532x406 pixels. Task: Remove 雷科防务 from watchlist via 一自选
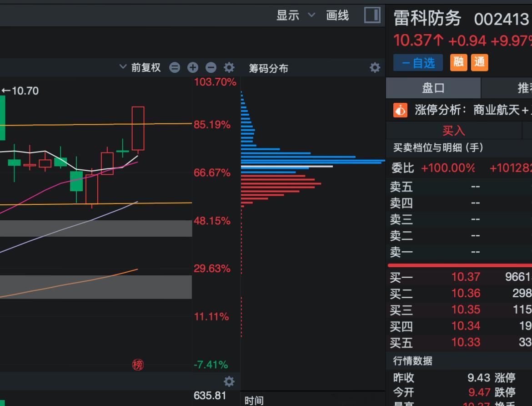coord(417,63)
